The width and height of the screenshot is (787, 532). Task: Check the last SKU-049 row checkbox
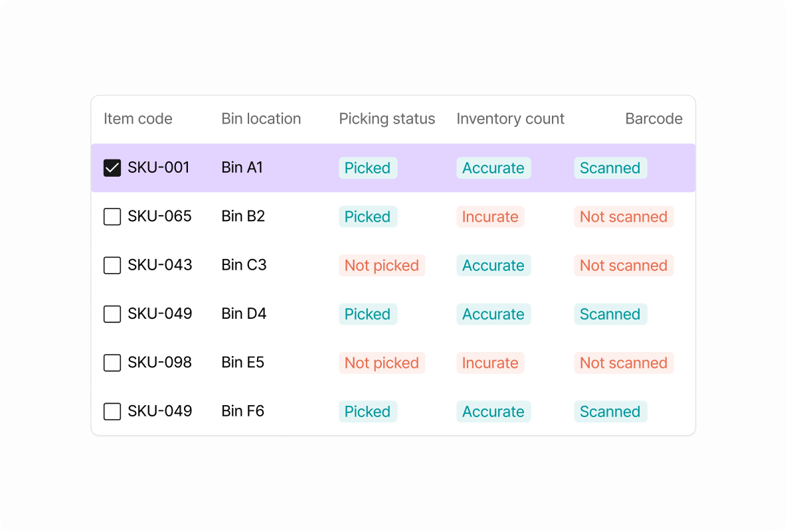tap(112, 411)
